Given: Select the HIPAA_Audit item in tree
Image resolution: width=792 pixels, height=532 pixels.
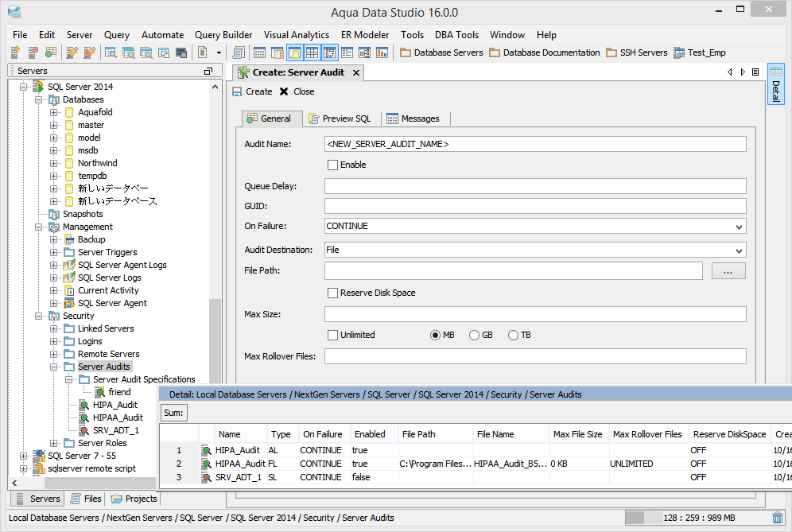Looking at the screenshot, I should [118, 417].
